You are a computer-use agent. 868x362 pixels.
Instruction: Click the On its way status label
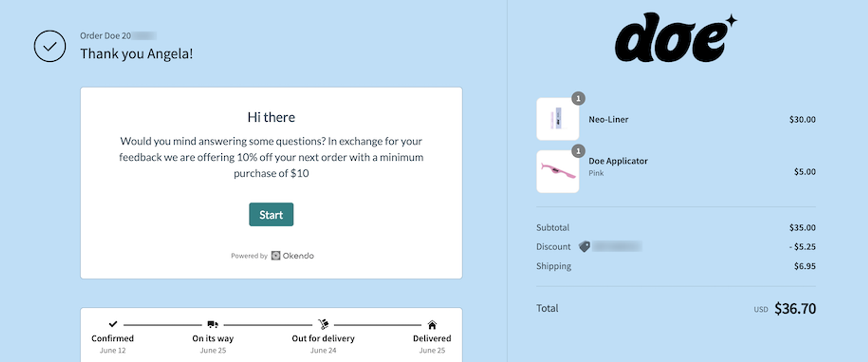click(213, 338)
